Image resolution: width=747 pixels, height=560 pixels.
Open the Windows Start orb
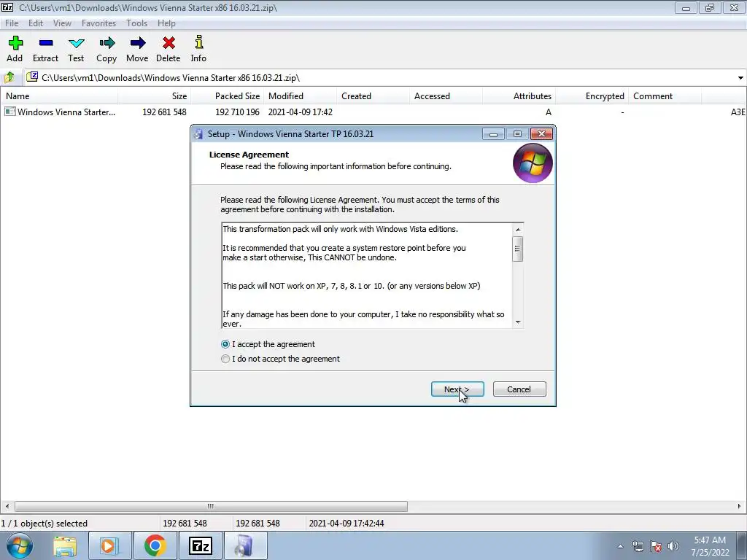point(20,545)
